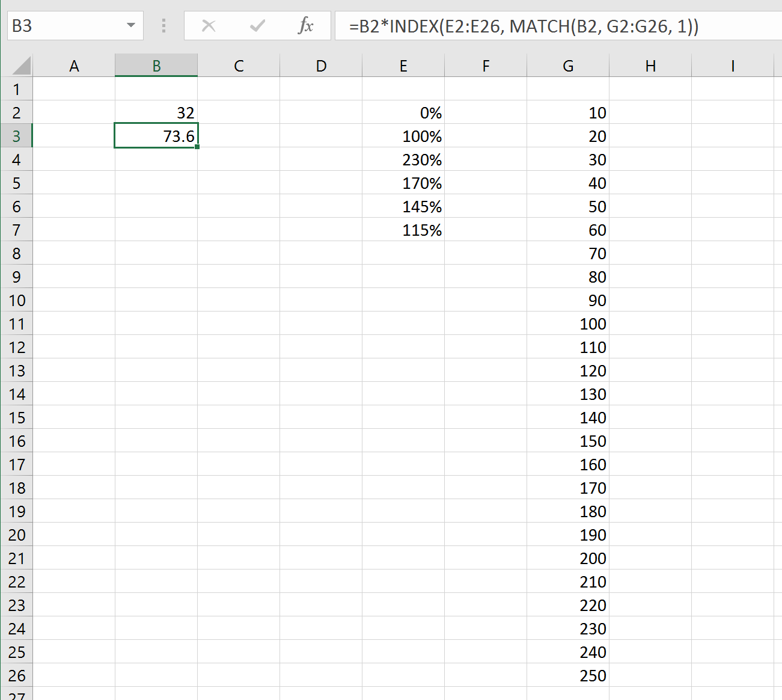Select row 7 header
The image size is (782, 700).
coord(17,230)
